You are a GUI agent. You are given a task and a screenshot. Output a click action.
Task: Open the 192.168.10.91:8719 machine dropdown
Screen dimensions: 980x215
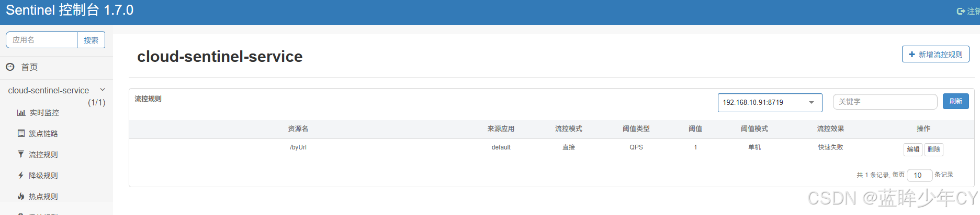pyautogui.click(x=770, y=102)
